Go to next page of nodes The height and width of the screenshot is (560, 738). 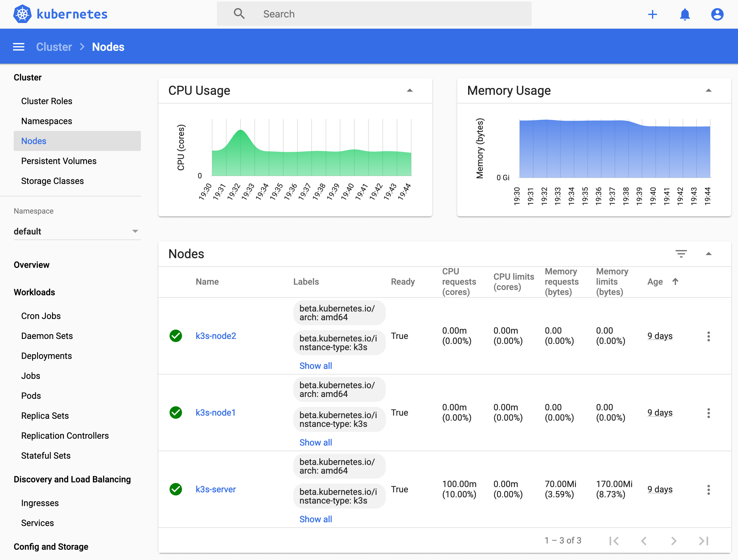pyautogui.click(x=673, y=541)
